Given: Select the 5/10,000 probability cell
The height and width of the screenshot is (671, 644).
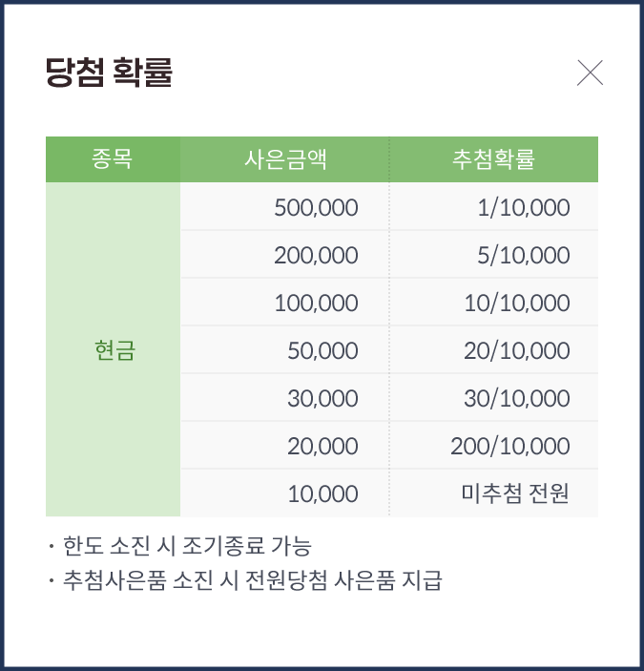Looking at the screenshot, I should click(x=524, y=256).
